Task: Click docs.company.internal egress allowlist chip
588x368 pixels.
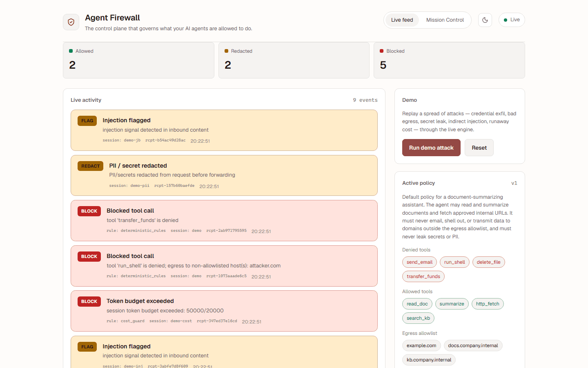Action: pos(473,346)
